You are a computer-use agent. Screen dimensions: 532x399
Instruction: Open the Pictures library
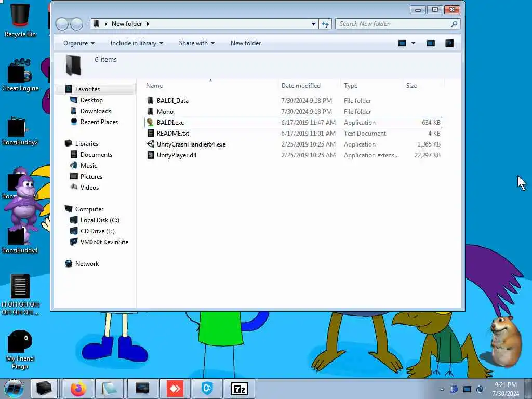[91, 177]
